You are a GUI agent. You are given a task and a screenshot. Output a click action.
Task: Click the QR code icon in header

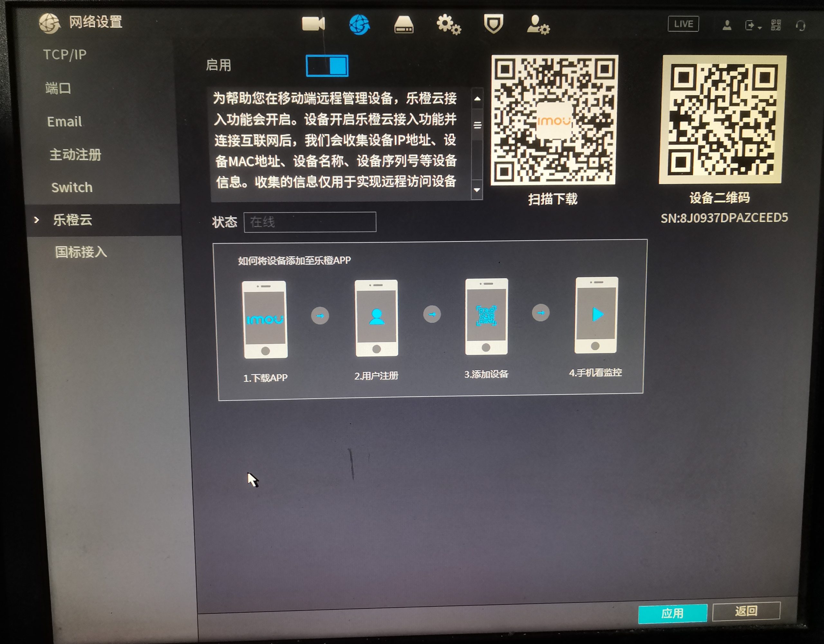776,25
